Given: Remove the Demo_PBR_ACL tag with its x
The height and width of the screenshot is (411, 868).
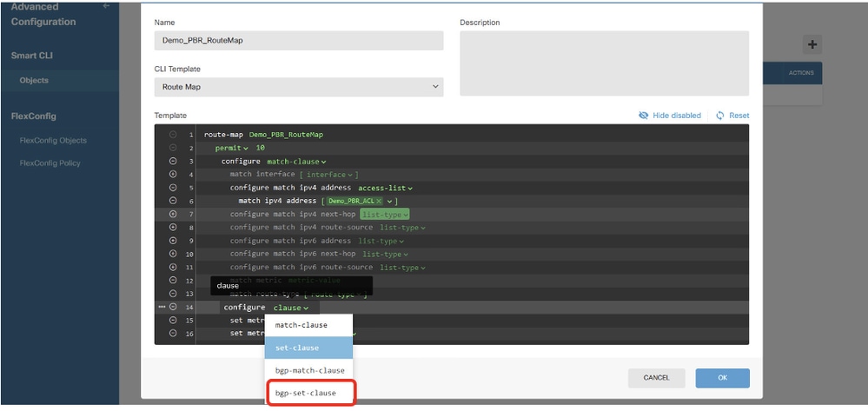Looking at the screenshot, I should pos(379,201).
